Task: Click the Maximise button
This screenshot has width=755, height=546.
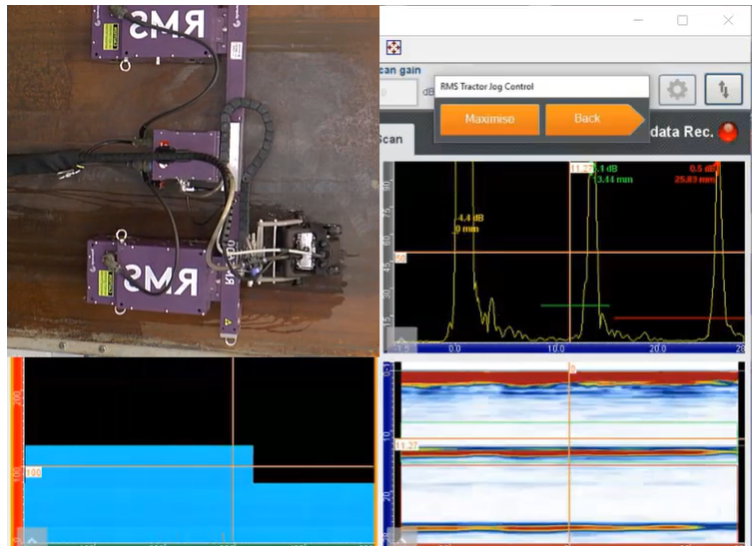Action: 489,119
